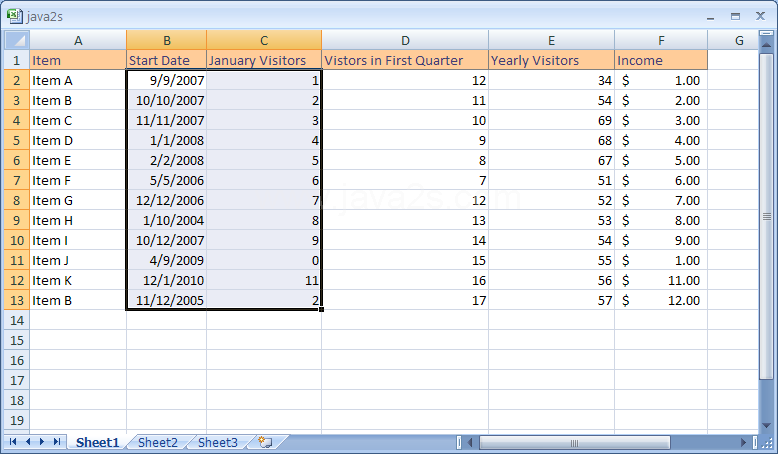778x454 pixels.
Task: Select row 7 header
Action: 17,180
